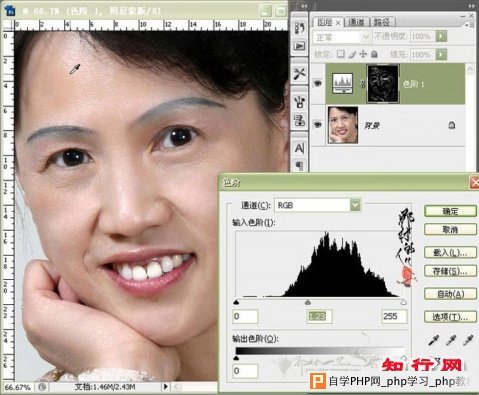Select the black point eyedropper in Levels
This screenshot has height=395, width=479.
click(x=433, y=340)
